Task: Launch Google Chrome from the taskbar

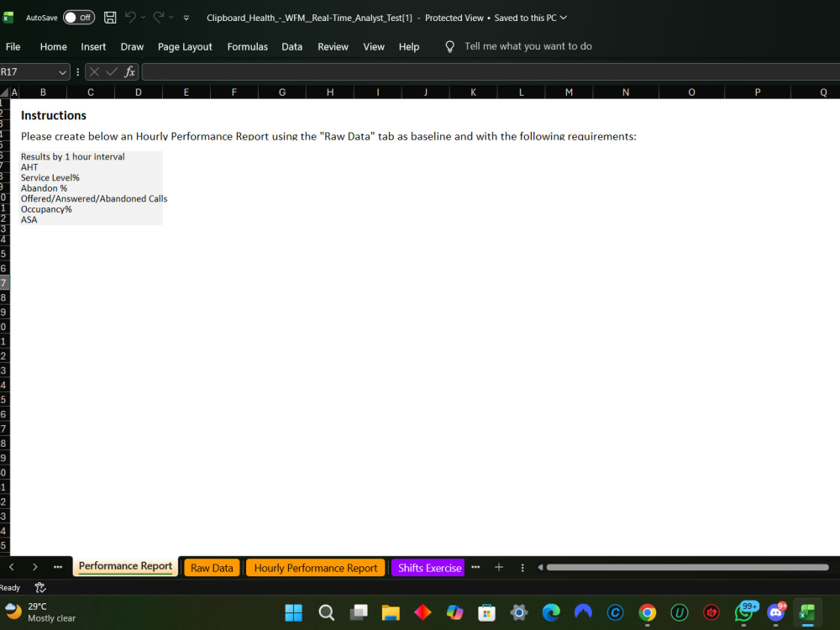Action: click(647, 612)
